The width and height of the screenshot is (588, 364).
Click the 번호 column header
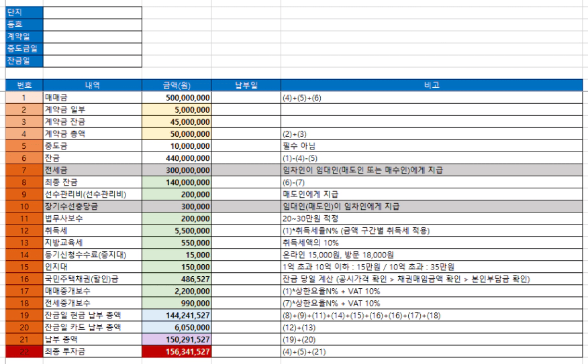click(23, 85)
